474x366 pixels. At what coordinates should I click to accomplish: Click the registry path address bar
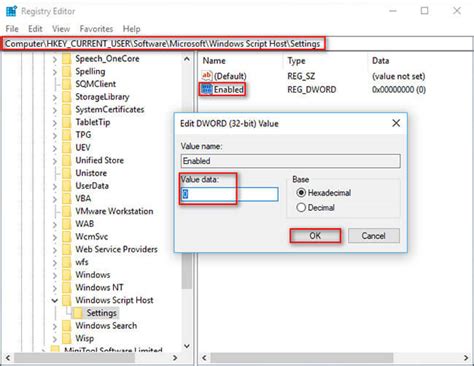click(x=238, y=44)
